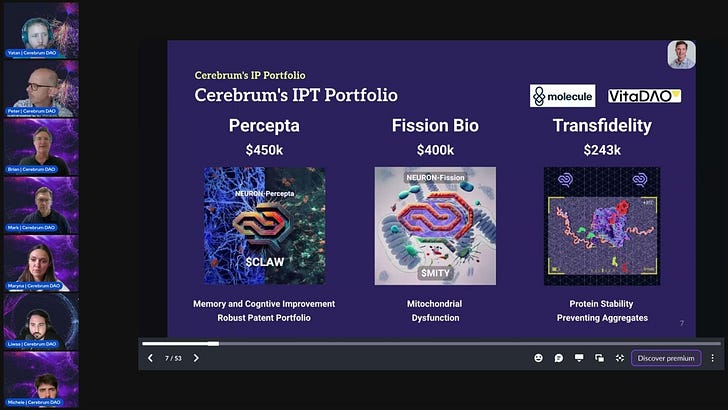Click the VitaDAO logo
Viewport: 728px width, 410px height.
[x=644, y=96]
